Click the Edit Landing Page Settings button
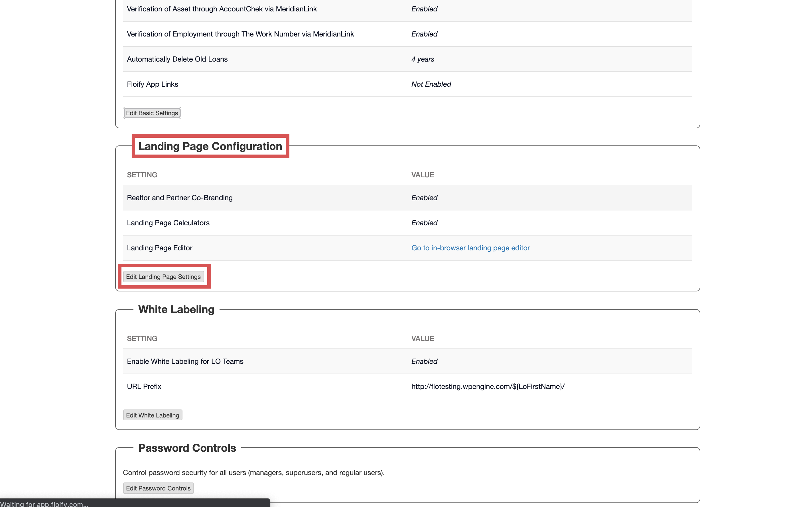The height and width of the screenshot is (507, 812). (x=163, y=277)
